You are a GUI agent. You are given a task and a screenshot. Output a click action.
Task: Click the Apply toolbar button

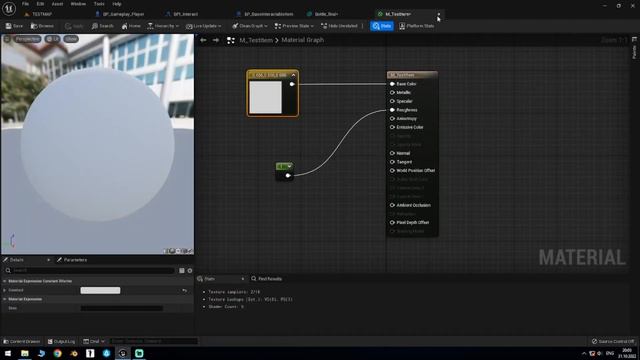point(74,26)
